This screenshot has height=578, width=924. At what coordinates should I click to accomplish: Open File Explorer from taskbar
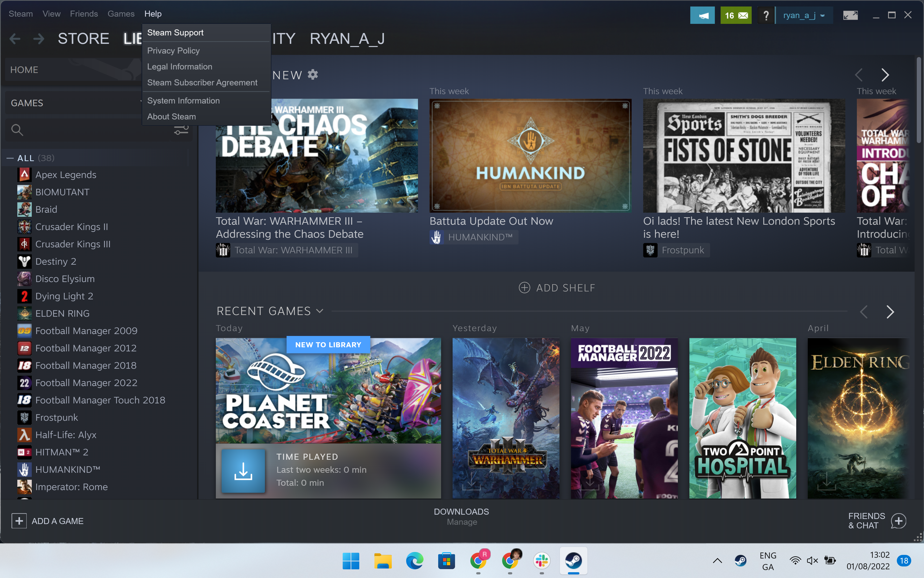pos(383,561)
